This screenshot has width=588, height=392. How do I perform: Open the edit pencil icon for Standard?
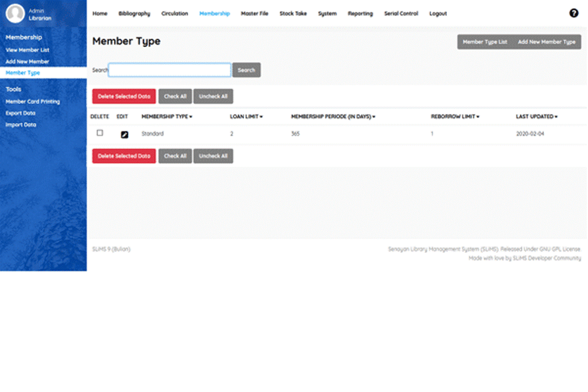coord(123,133)
